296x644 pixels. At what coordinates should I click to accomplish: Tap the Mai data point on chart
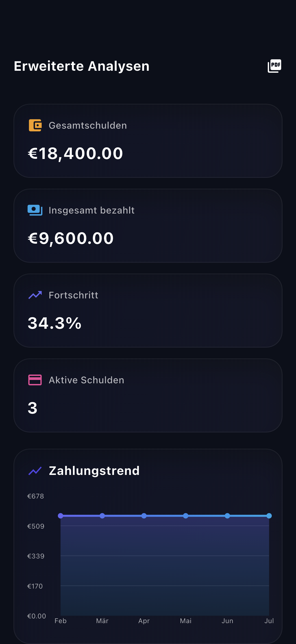[186, 516]
